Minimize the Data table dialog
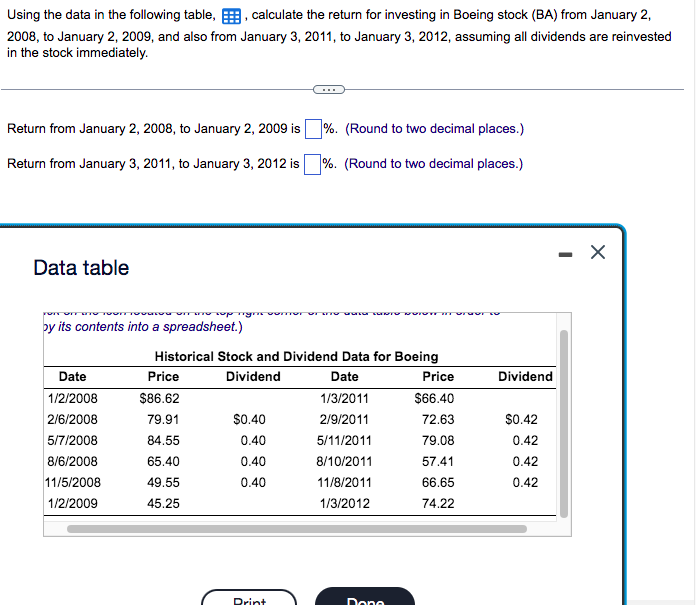Image resolution: width=696 pixels, height=605 pixels. pyautogui.click(x=565, y=254)
